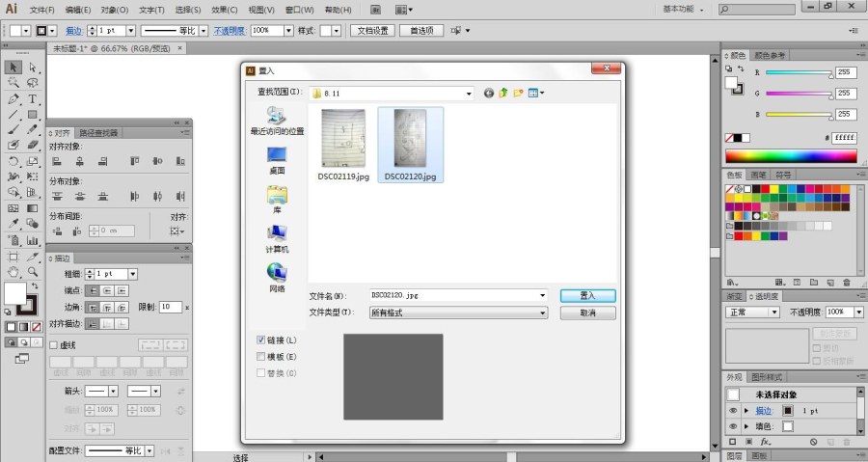Click horizontal align center in Align panel

coord(80,161)
